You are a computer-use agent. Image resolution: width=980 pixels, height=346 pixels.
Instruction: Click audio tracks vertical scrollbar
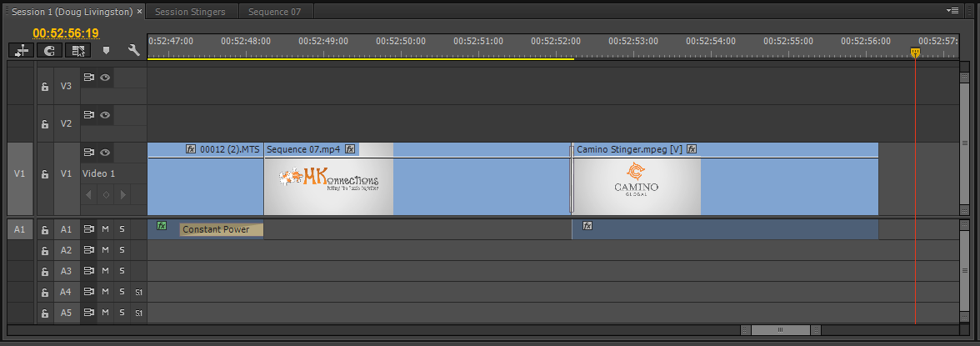(x=964, y=272)
